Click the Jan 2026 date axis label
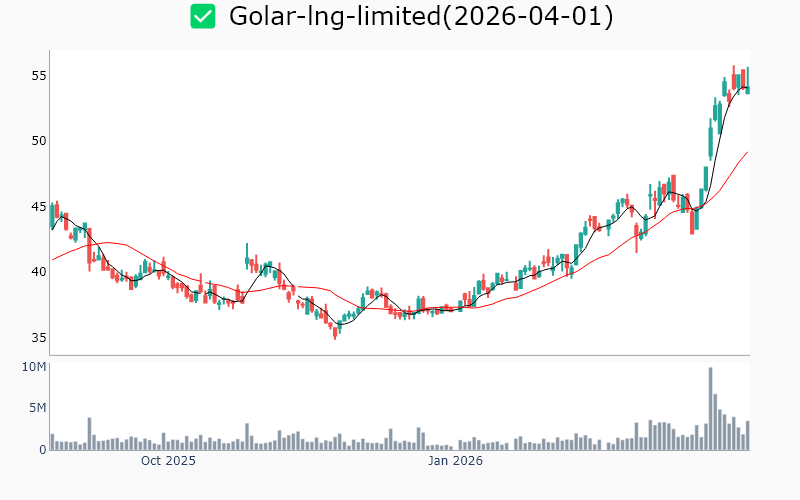The height and width of the screenshot is (500, 800). point(456,461)
